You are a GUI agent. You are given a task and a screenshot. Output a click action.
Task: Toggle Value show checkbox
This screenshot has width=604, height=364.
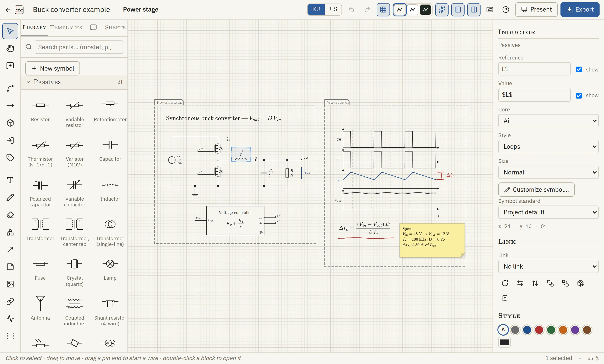click(579, 95)
